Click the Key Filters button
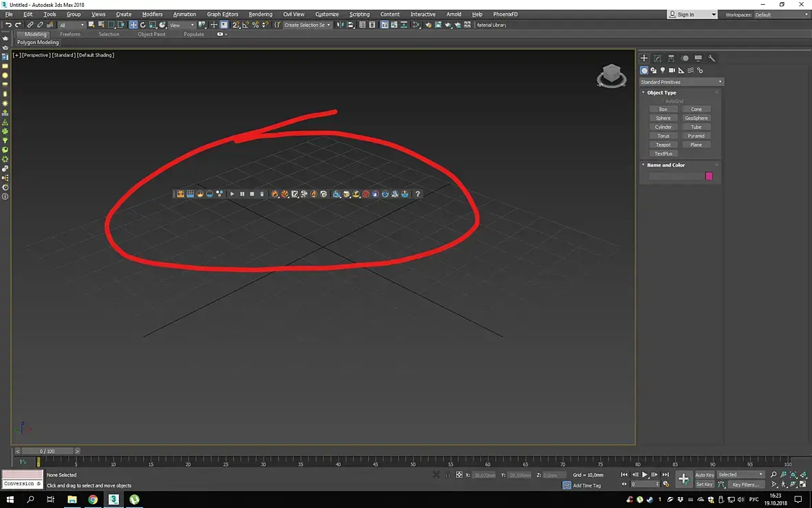 pyautogui.click(x=745, y=485)
